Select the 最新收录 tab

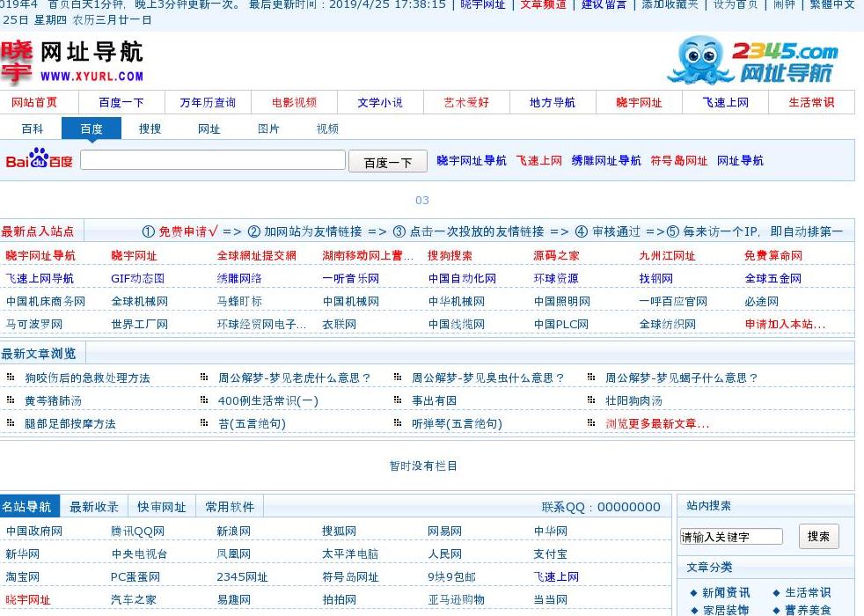coord(94,507)
